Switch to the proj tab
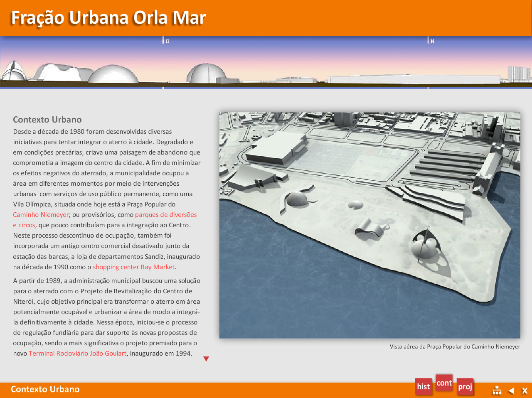The width and height of the screenshot is (532, 398). (x=465, y=386)
